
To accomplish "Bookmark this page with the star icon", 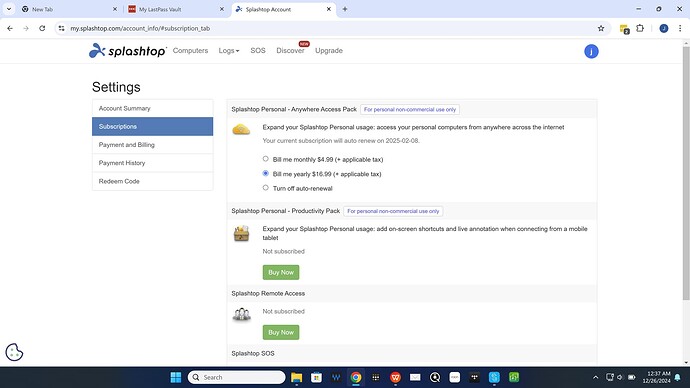I will 601,28.
